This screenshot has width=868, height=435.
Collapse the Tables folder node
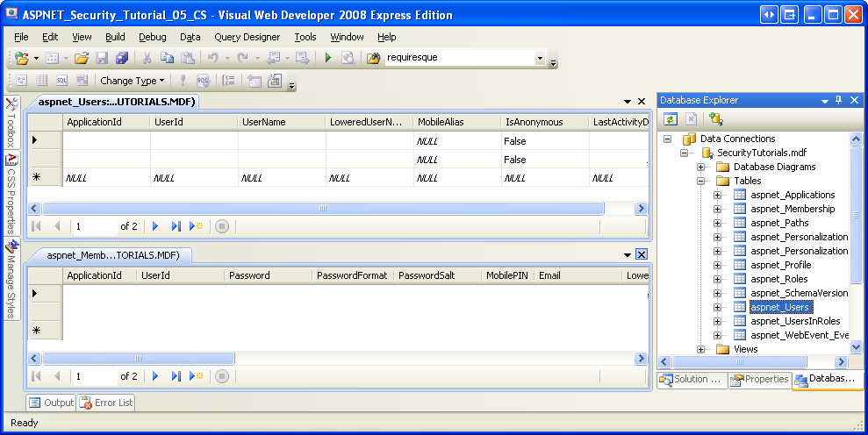pyautogui.click(x=701, y=181)
